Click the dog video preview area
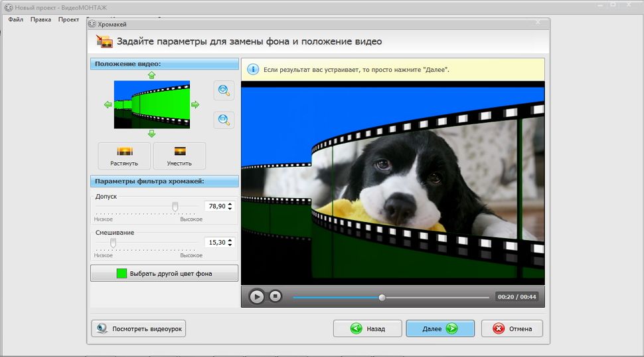 point(393,183)
